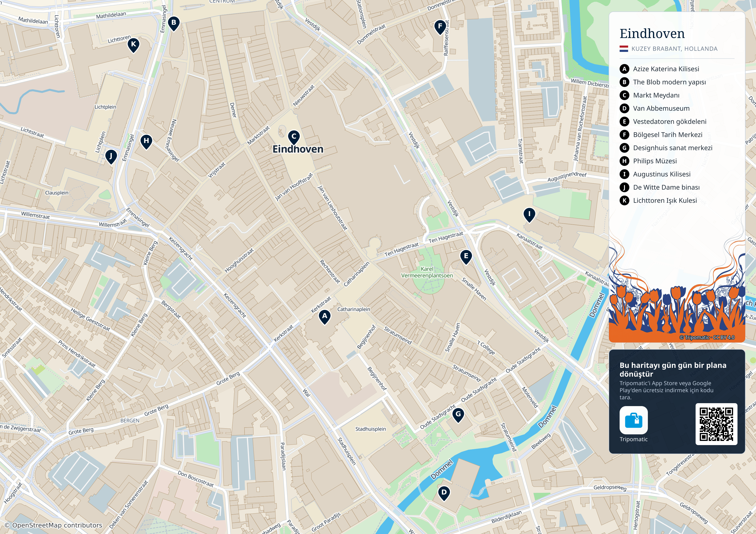
Task: Select 'Van Abbemuseum' legend entry
Action: pos(661,108)
